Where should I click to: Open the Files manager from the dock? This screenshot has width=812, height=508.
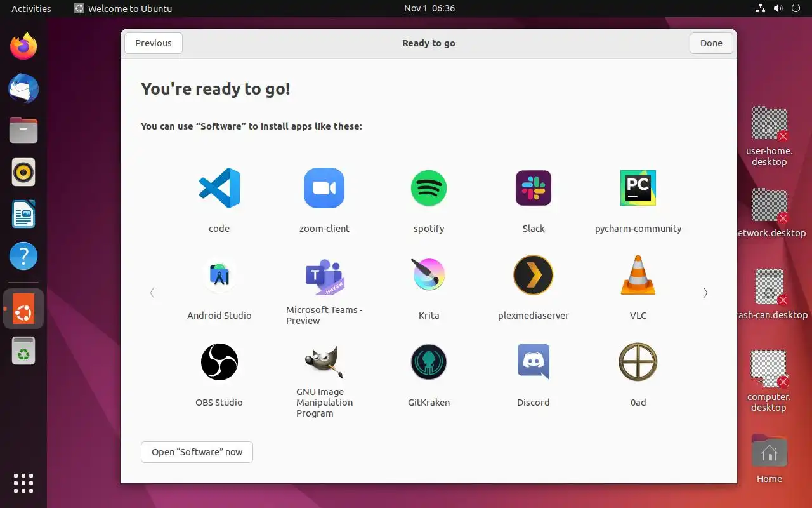click(x=23, y=130)
